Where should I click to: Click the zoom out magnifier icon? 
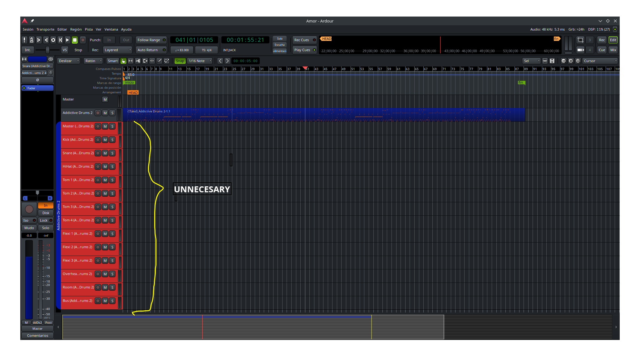pyautogui.click(x=564, y=61)
